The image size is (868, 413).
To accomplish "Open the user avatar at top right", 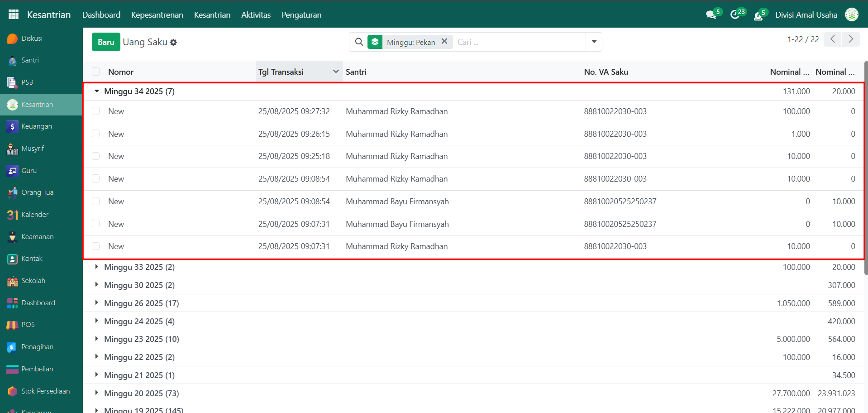I will 852,15.
